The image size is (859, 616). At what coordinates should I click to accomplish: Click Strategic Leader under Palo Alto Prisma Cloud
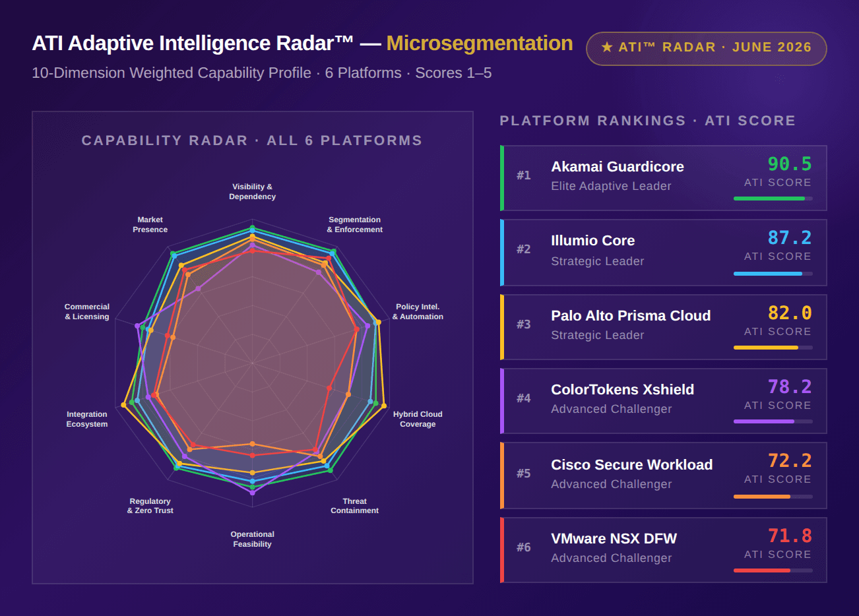coord(597,336)
